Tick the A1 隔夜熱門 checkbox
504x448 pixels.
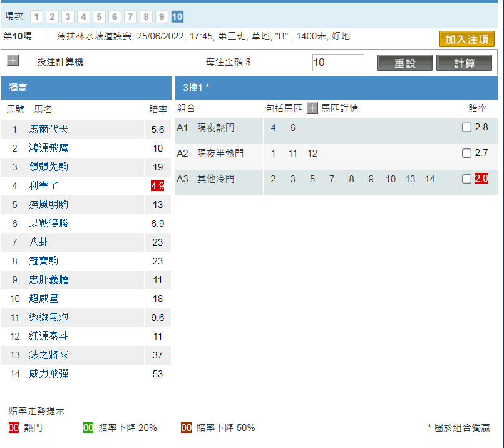(466, 128)
